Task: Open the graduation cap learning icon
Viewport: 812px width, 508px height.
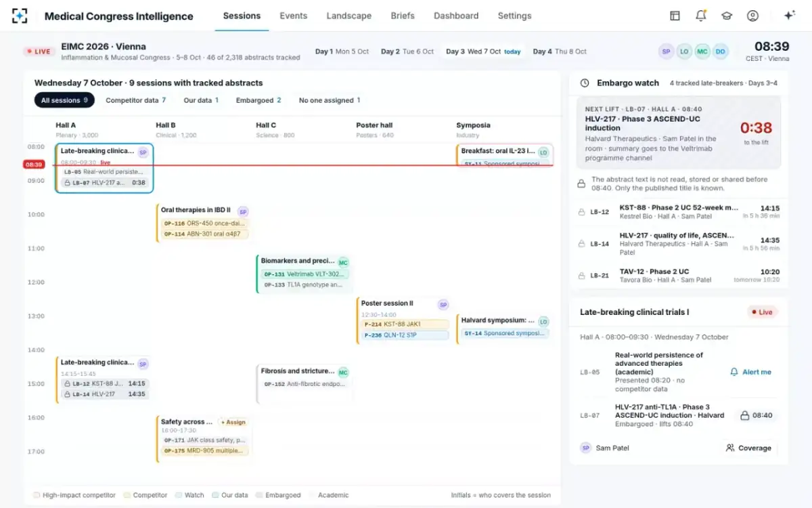Action: pos(727,16)
